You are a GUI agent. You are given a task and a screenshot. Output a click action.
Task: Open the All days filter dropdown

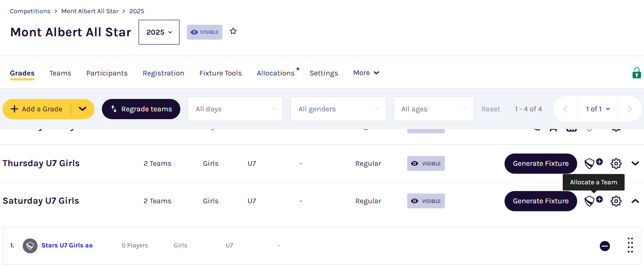[x=235, y=109]
